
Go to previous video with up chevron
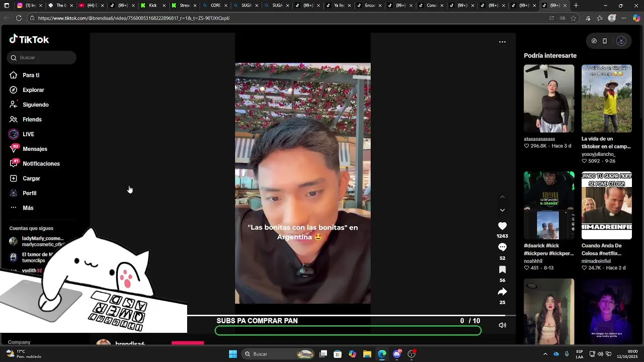point(502,197)
